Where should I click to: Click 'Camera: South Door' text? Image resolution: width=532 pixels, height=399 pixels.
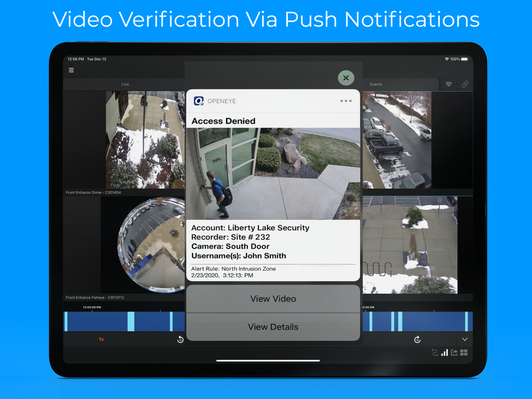[x=230, y=246]
